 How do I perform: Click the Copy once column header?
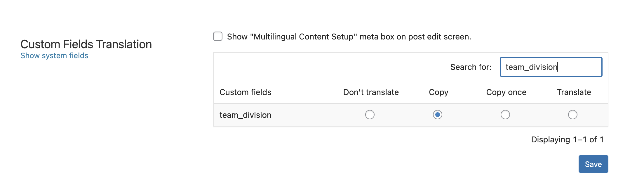pyautogui.click(x=506, y=93)
